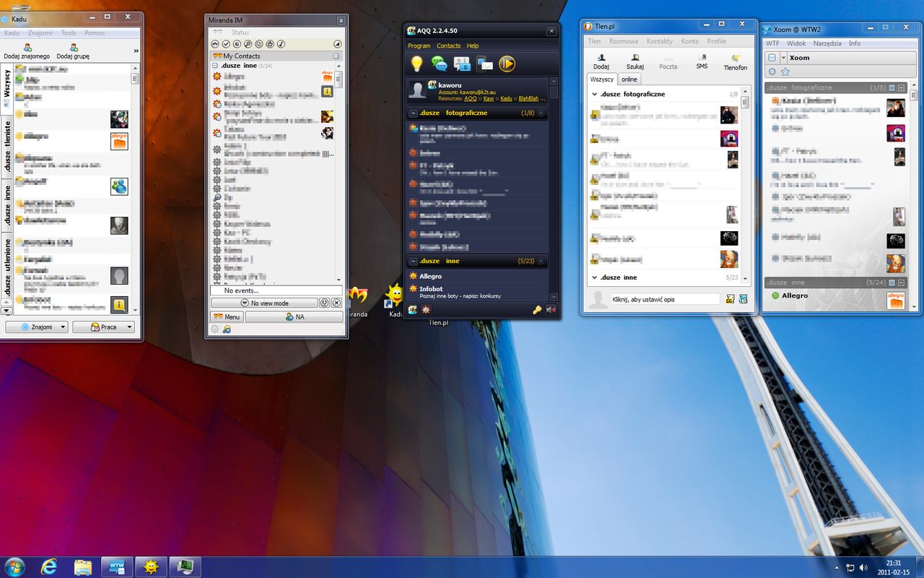
Task: Collapse .dusze inne group in Tlen.pl
Action: 595,277
